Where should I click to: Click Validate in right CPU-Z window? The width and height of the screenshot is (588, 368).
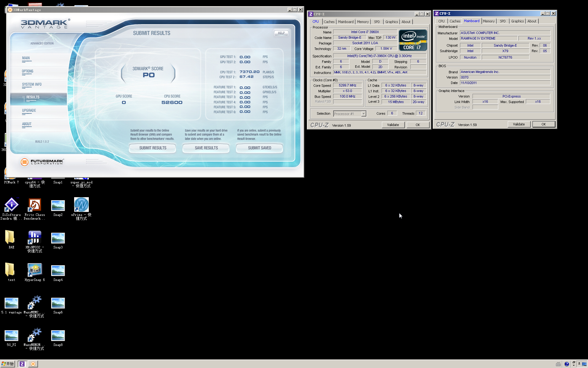tap(519, 124)
